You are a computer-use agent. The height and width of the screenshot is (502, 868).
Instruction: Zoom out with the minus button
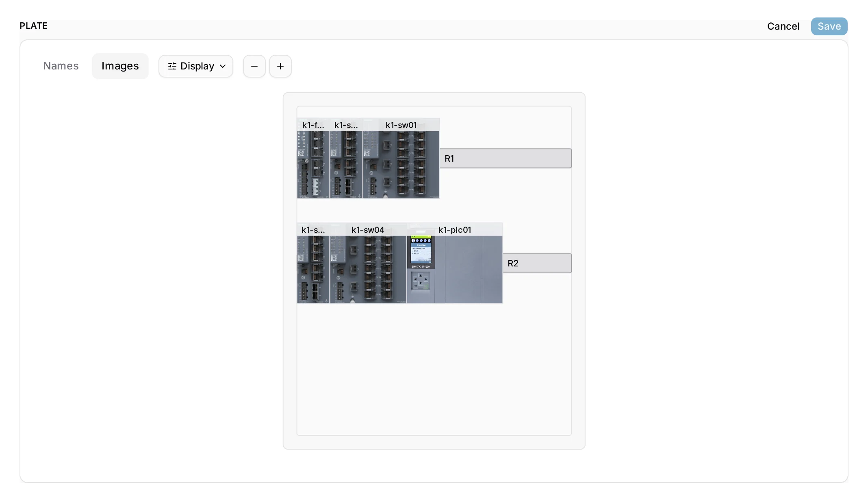254,66
